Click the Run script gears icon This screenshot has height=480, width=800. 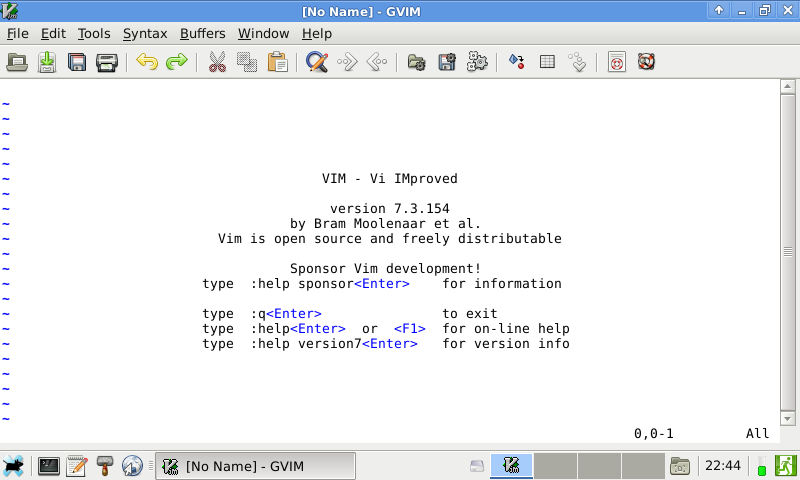pyautogui.click(x=477, y=62)
